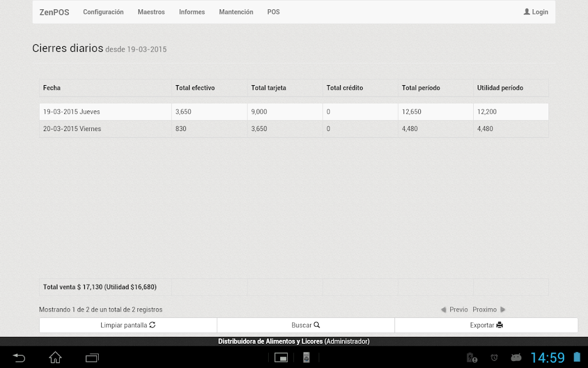Click the right arrow icon after Proximo
The width and height of the screenshot is (588, 368).
(x=503, y=310)
